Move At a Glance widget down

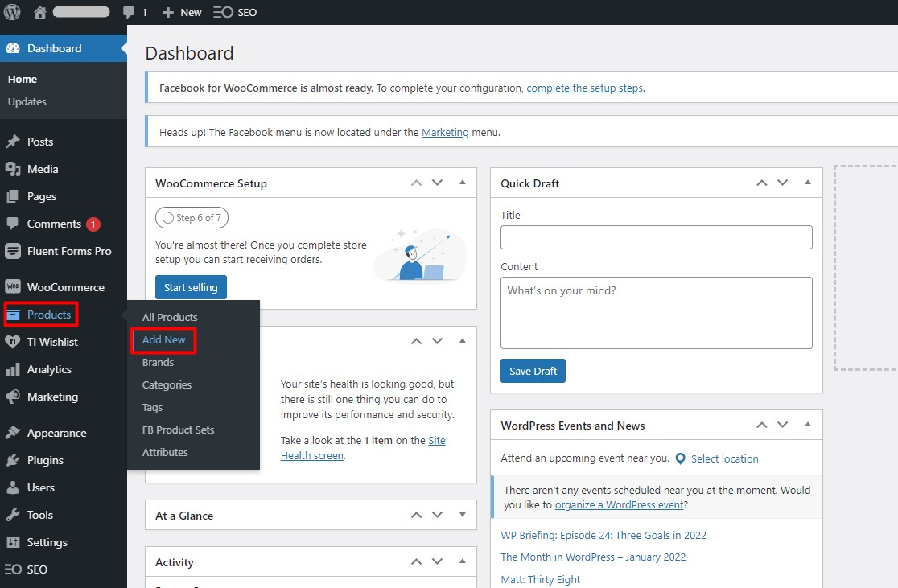[437, 515]
